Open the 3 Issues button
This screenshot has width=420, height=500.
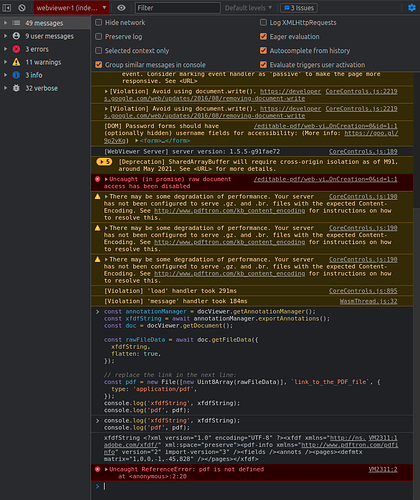pyautogui.click(x=299, y=8)
